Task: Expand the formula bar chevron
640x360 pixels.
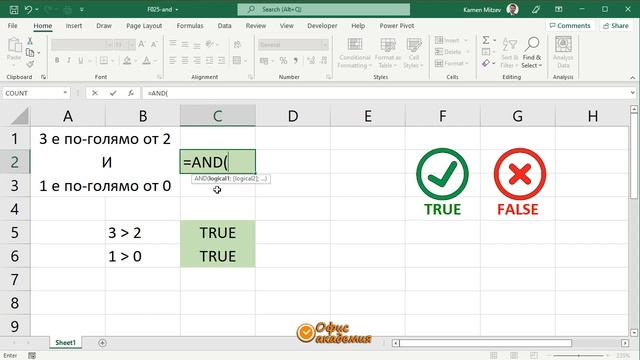Action: [x=632, y=93]
